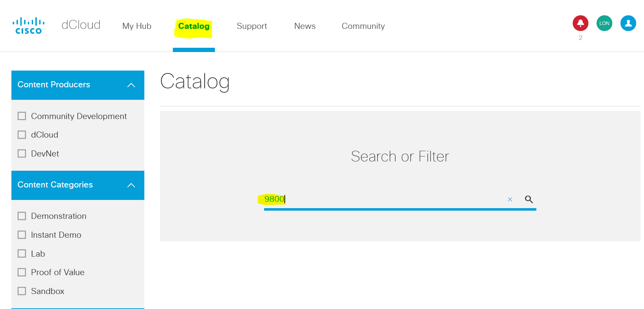The image size is (644, 309).
Task: Collapse the Content Categories panel
Action: pyautogui.click(x=131, y=185)
